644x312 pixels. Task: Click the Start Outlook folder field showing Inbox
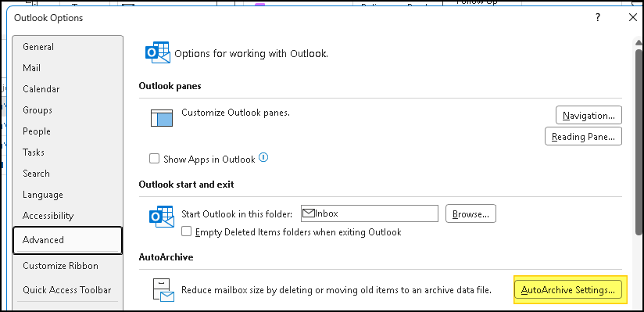(x=370, y=213)
